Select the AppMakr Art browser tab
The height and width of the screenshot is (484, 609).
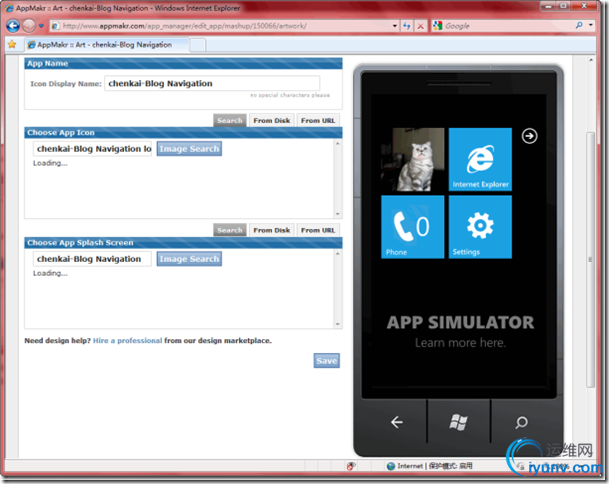pos(106,45)
